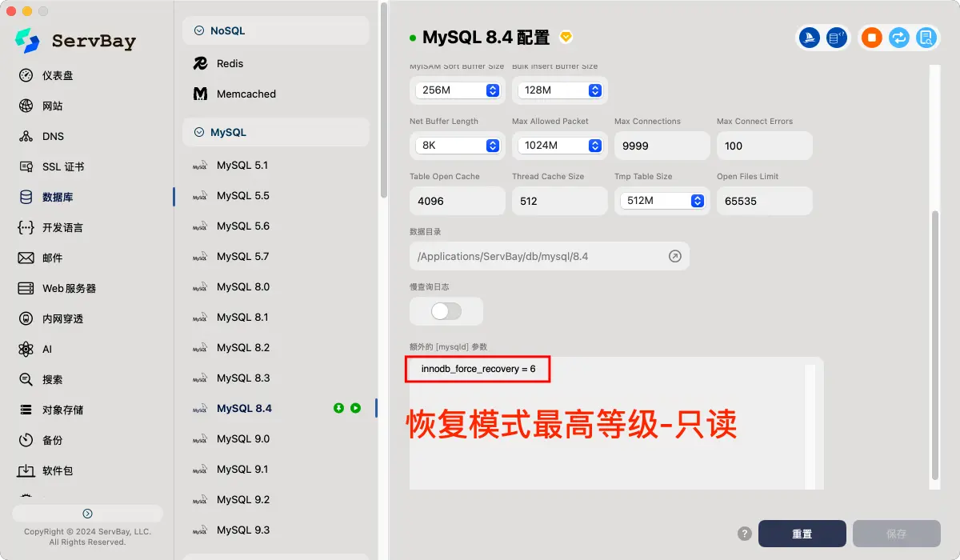The height and width of the screenshot is (560, 960).
Task: Click the 数据目录 path field
Action: (550, 256)
